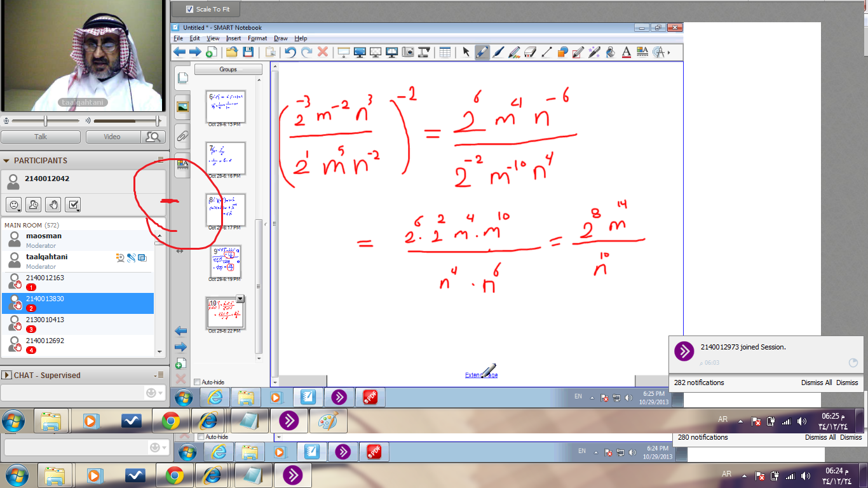Click Dismiss All beside 282 notifications
This screenshot has width=868, height=488.
817,383
